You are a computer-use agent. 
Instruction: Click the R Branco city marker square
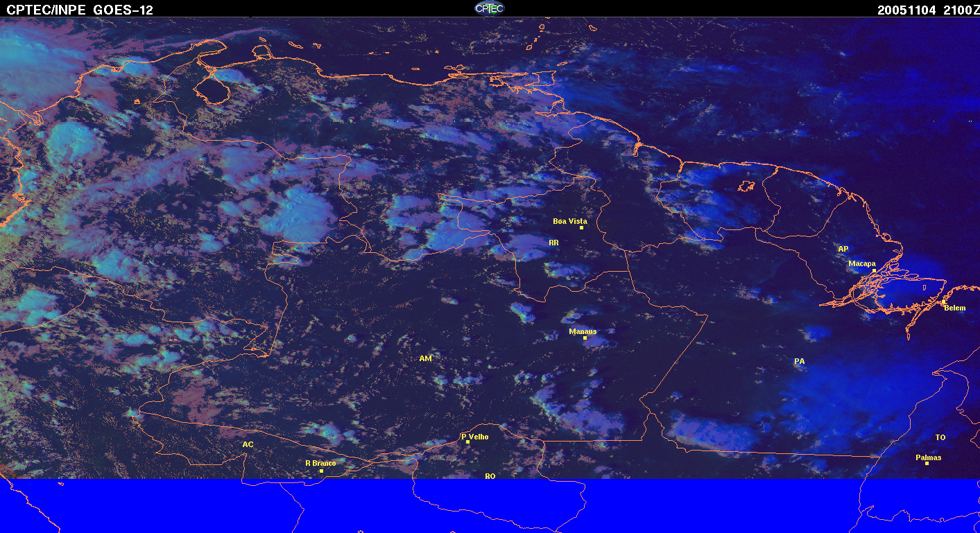321,471
